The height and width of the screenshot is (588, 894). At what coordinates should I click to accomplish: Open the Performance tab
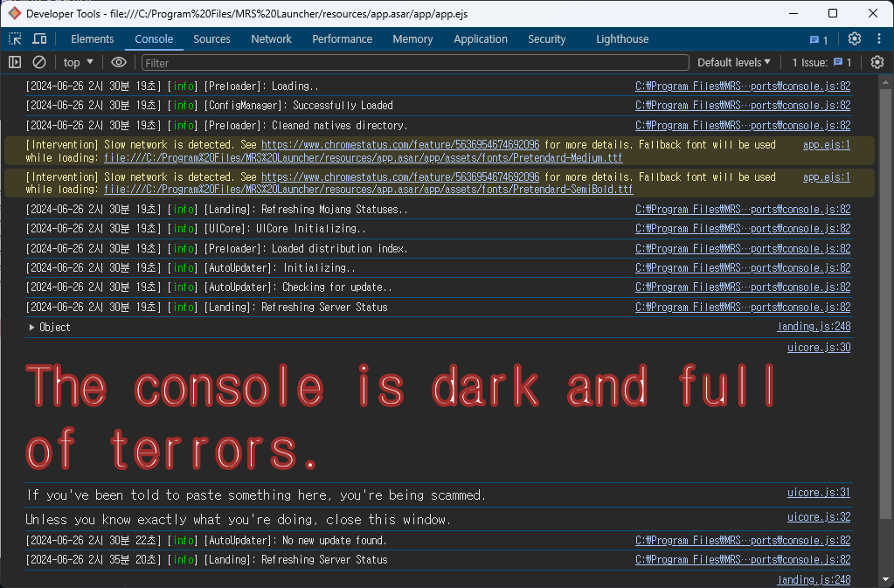[342, 38]
